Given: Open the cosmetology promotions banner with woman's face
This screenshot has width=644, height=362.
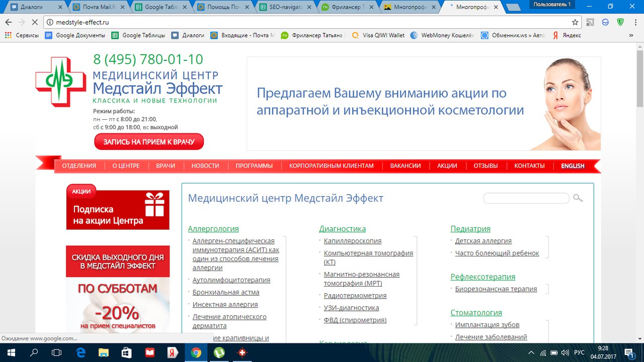Looking at the screenshot, I should tap(424, 104).
